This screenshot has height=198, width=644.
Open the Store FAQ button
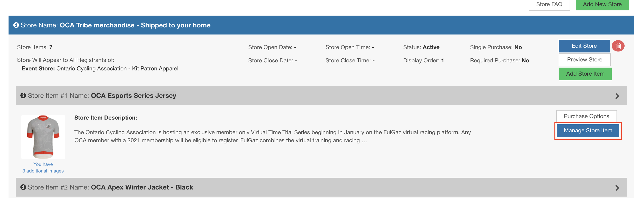click(549, 4)
